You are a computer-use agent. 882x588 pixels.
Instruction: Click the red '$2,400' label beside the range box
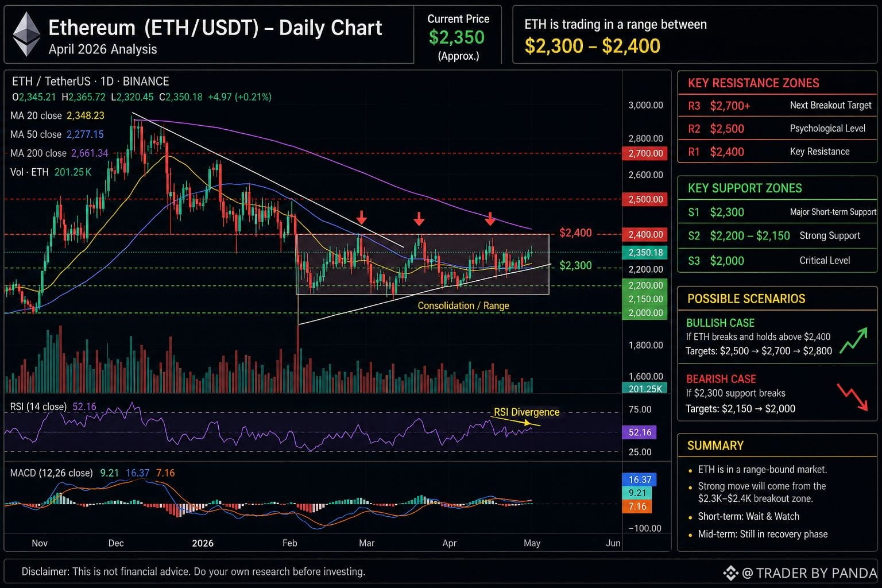click(x=575, y=233)
